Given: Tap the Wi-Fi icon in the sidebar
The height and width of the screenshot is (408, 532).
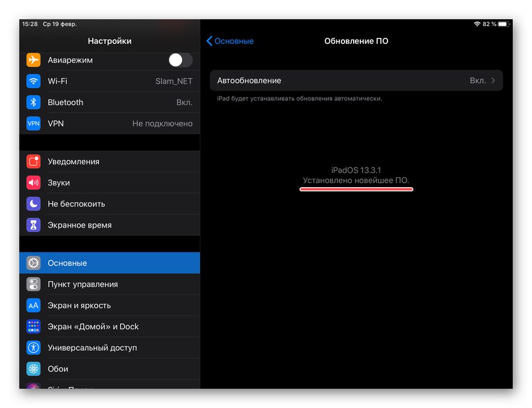Looking at the screenshot, I should click(33, 81).
